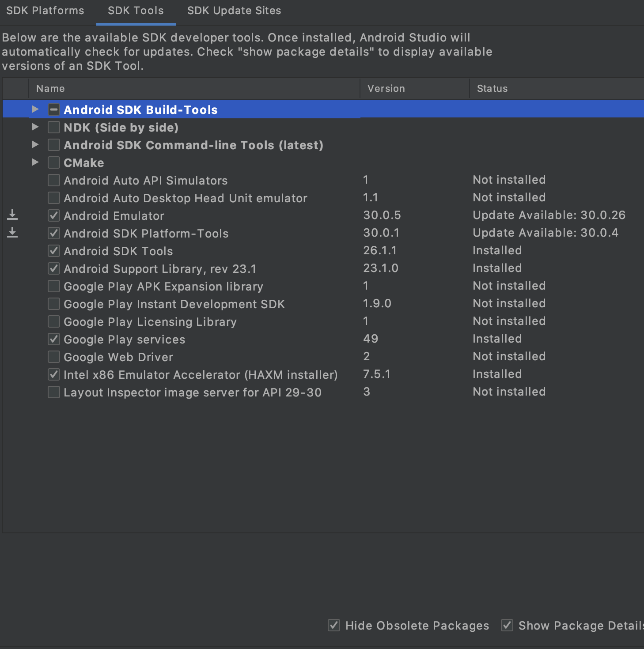Select the Layout Inspector image server row

193,392
